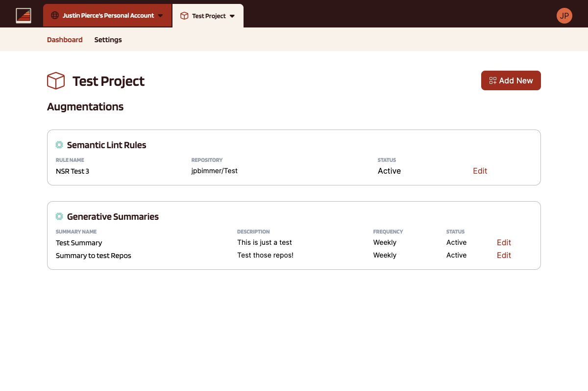
Task: Click the Augmentations heading
Action: coord(85,106)
